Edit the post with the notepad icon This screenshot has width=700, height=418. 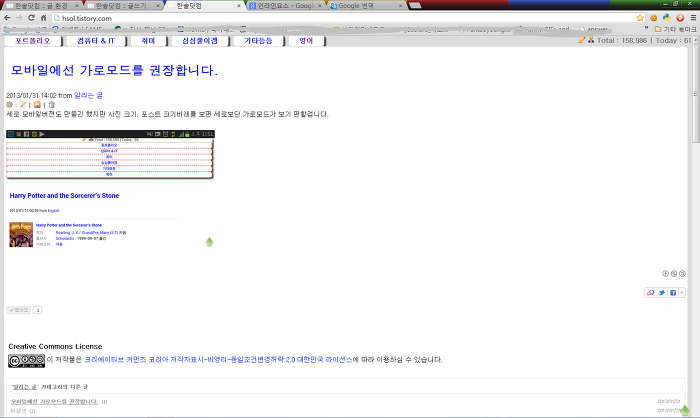[22, 104]
